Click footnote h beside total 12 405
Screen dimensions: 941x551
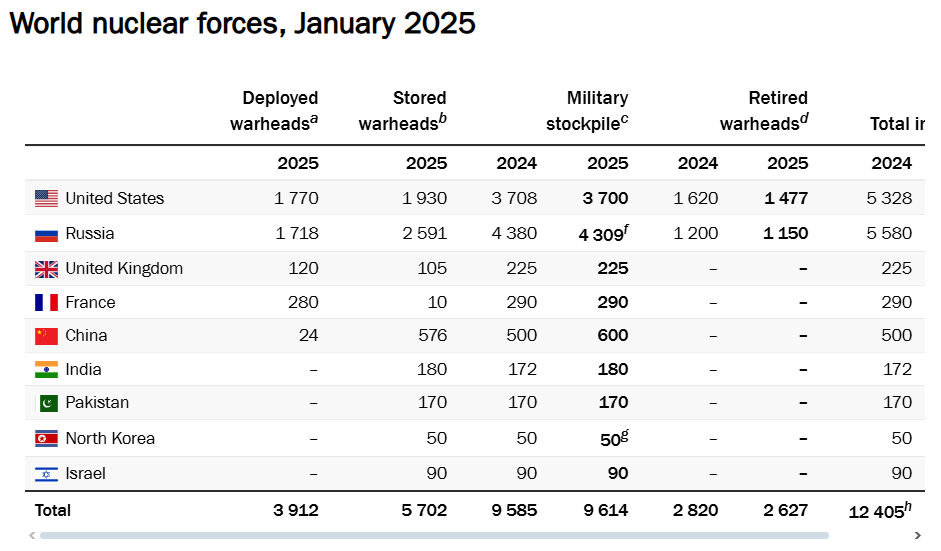tap(908, 505)
